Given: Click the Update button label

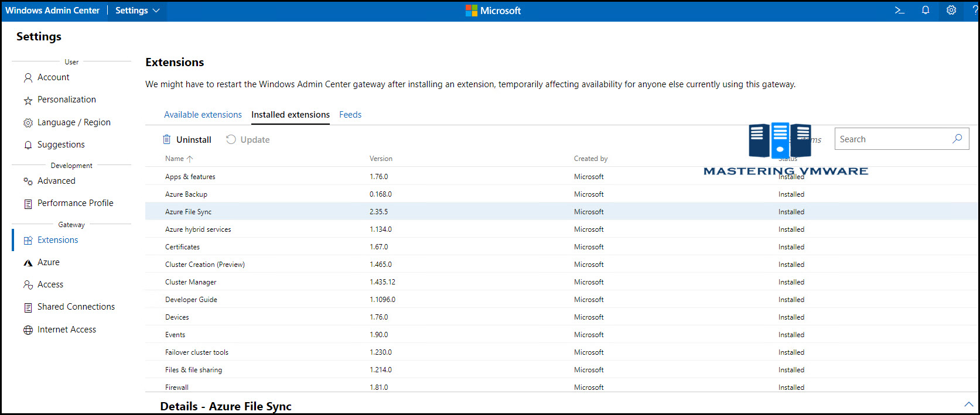Looking at the screenshot, I should click(255, 140).
